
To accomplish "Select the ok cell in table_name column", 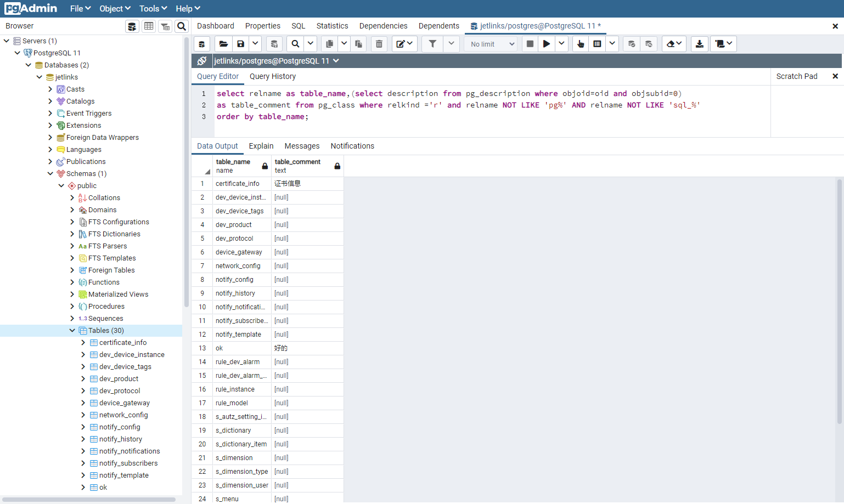I will [x=241, y=348].
